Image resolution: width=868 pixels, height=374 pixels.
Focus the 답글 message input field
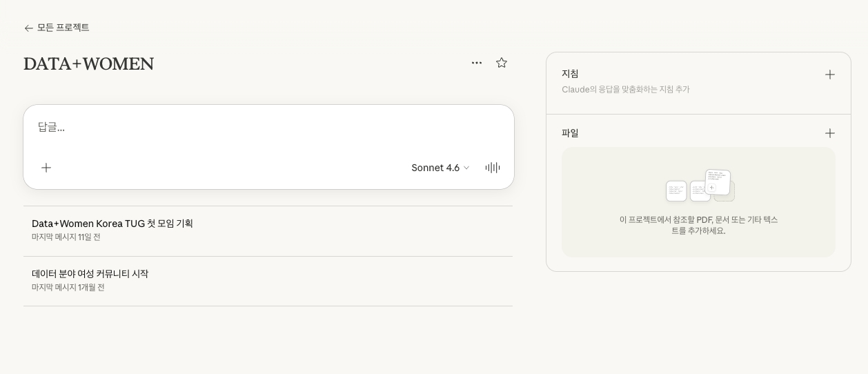[x=268, y=127]
